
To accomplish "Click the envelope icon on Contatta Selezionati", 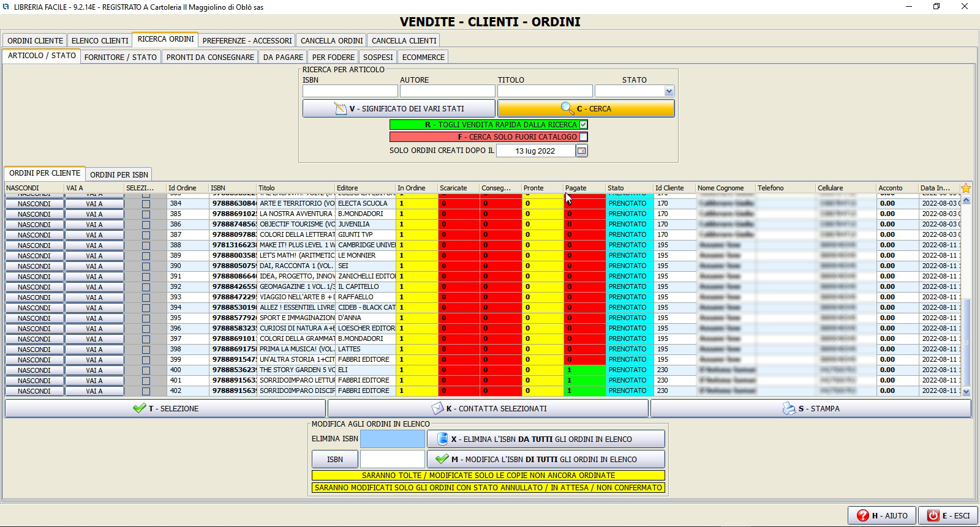I will (x=437, y=408).
